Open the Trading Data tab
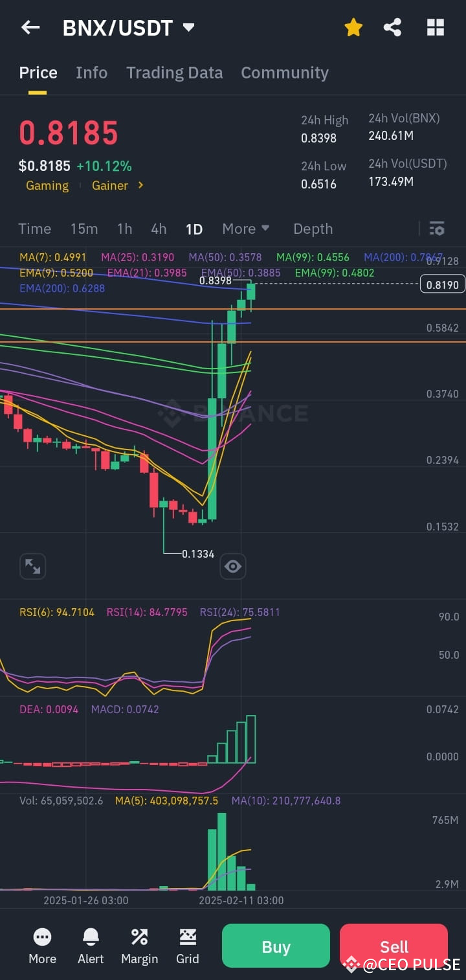Viewport: 466px width, 980px height. (174, 73)
